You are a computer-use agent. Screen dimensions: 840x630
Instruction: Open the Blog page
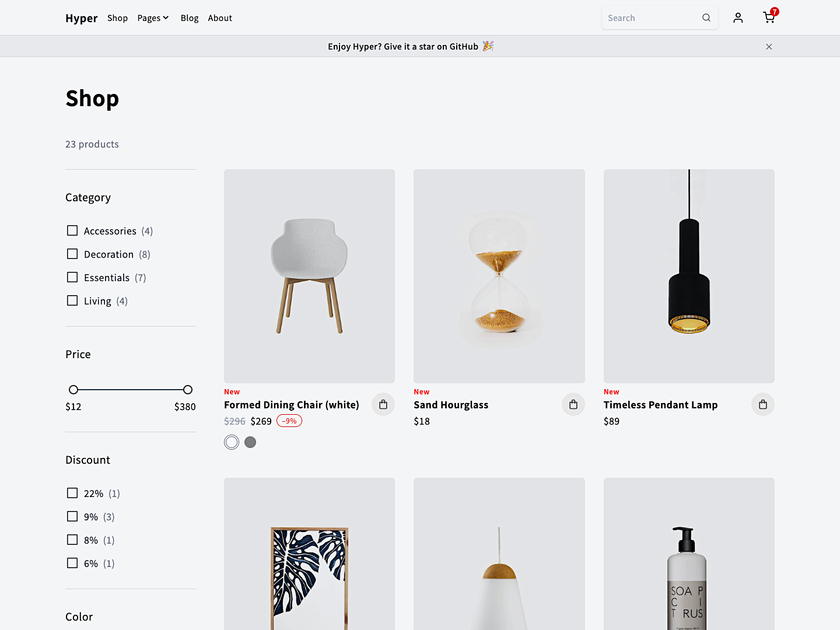pyautogui.click(x=190, y=18)
